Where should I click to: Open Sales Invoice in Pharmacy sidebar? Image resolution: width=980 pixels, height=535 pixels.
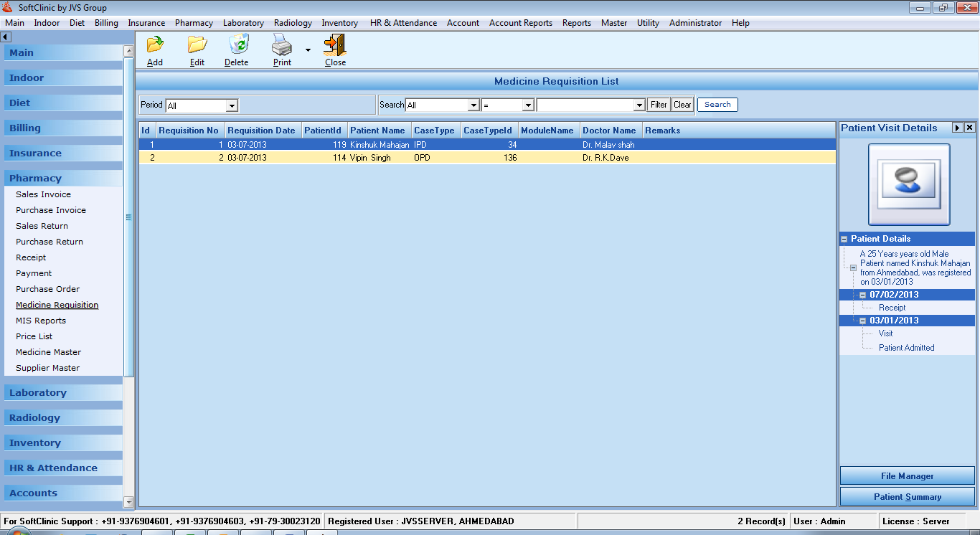pos(43,194)
